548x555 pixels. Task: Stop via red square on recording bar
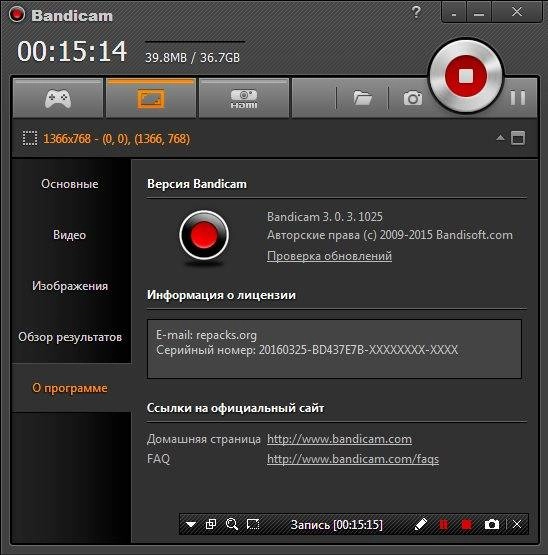click(467, 524)
